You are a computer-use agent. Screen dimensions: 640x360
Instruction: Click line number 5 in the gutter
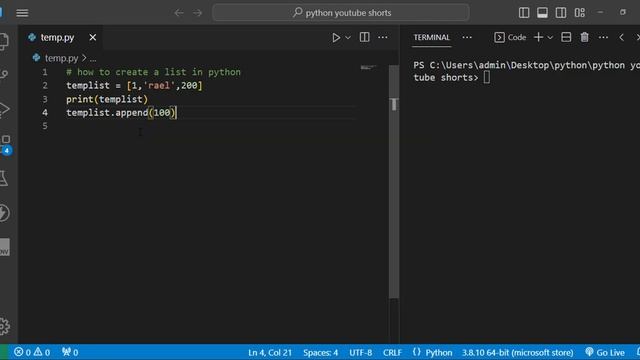click(45, 126)
